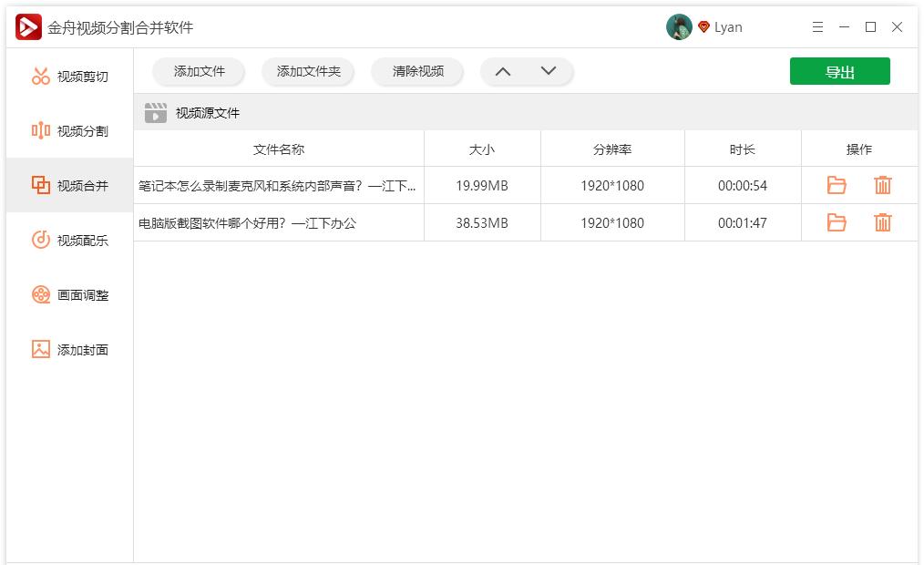This screenshot has height=565, width=924.
Task: Click the green 导出 export button
Action: (x=839, y=70)
